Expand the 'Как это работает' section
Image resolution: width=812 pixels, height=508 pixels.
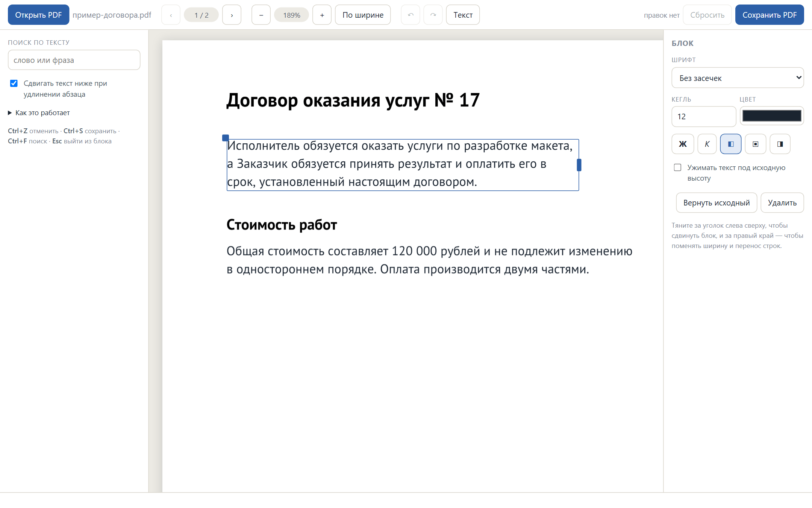[x=39, y=113]
